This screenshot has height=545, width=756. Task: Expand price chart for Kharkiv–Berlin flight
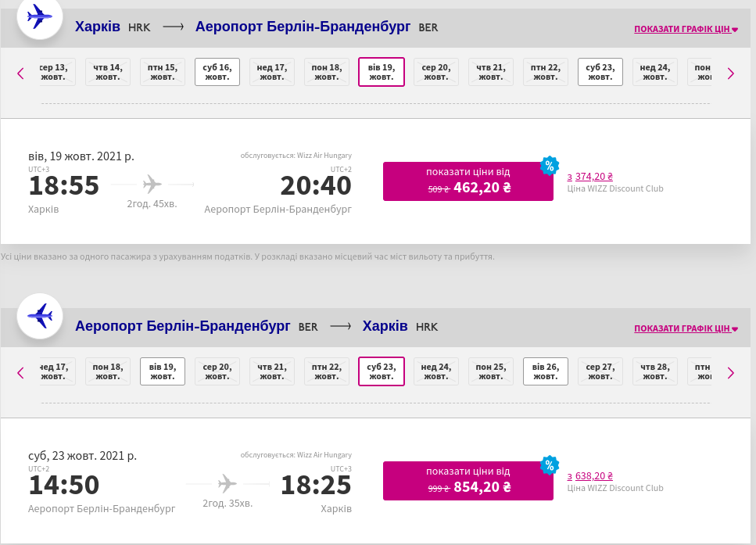[x=686, y=30]
